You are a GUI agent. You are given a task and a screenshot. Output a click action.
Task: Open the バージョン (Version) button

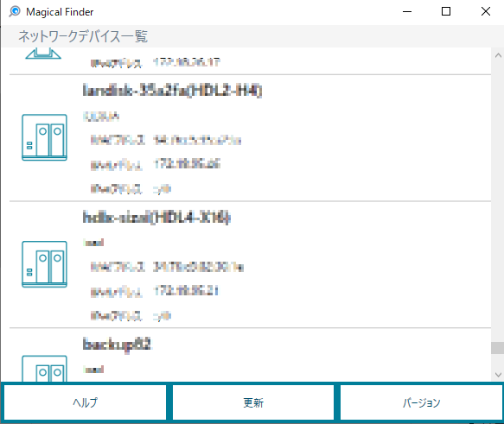point(421,402)
